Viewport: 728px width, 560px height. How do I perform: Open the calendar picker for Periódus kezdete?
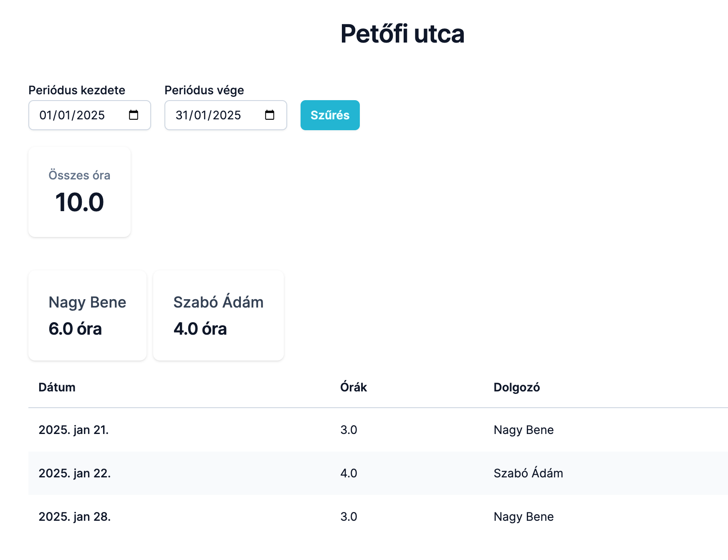coord(134,116)
